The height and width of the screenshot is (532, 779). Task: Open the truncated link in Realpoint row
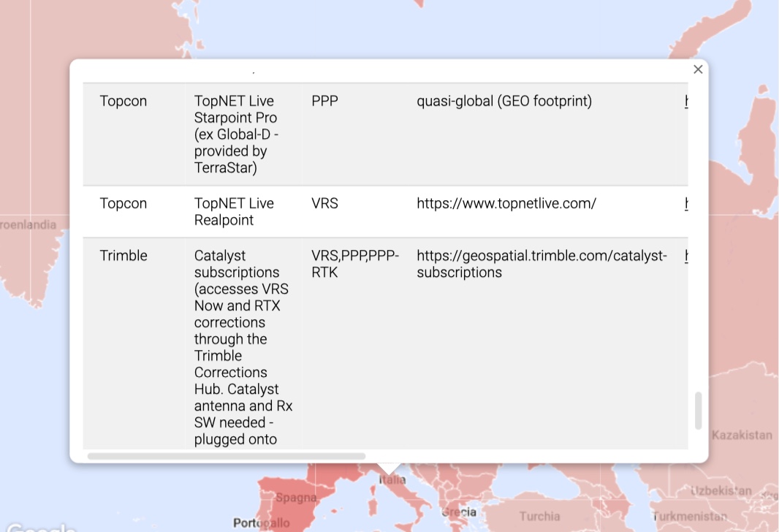pyautogui.click(x=686, y=203)
